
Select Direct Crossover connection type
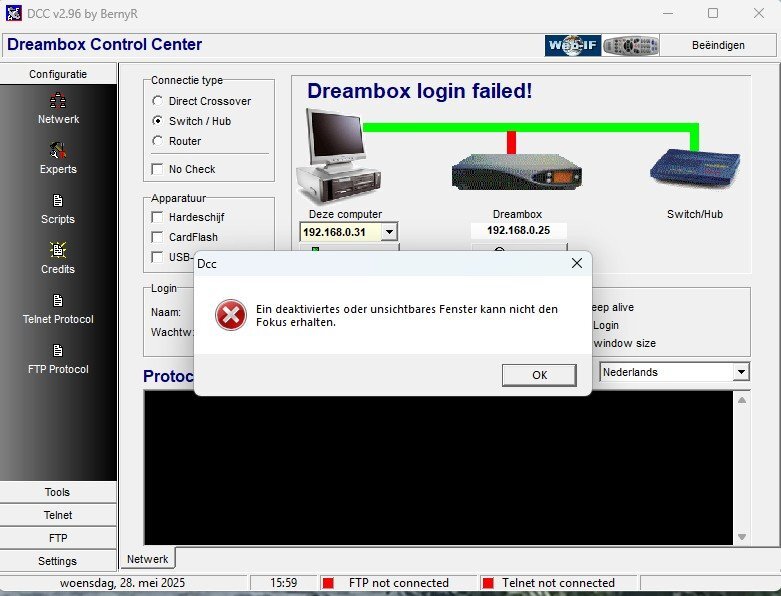point(157,101)
